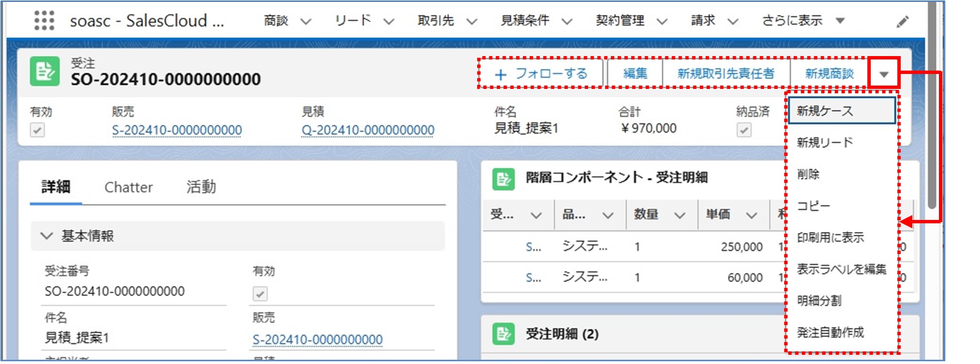Click the 250,000 unit price cell

(742, 247)
